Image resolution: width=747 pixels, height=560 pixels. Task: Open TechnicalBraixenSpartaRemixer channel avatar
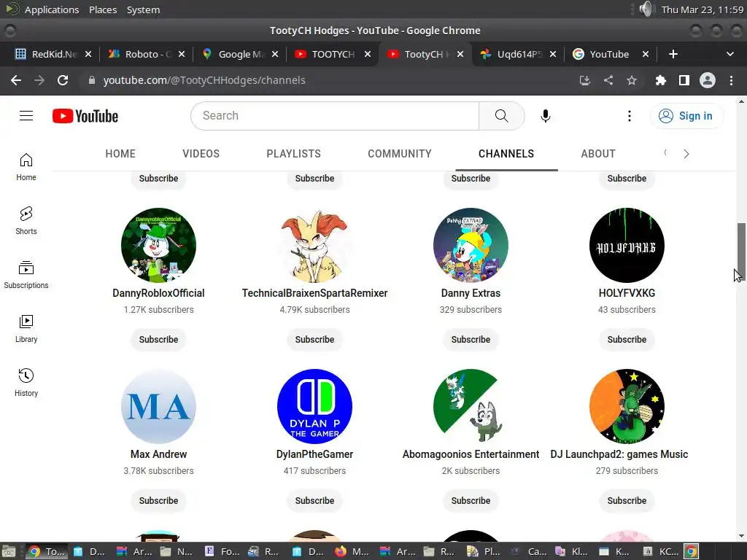(x=314, y=245)
